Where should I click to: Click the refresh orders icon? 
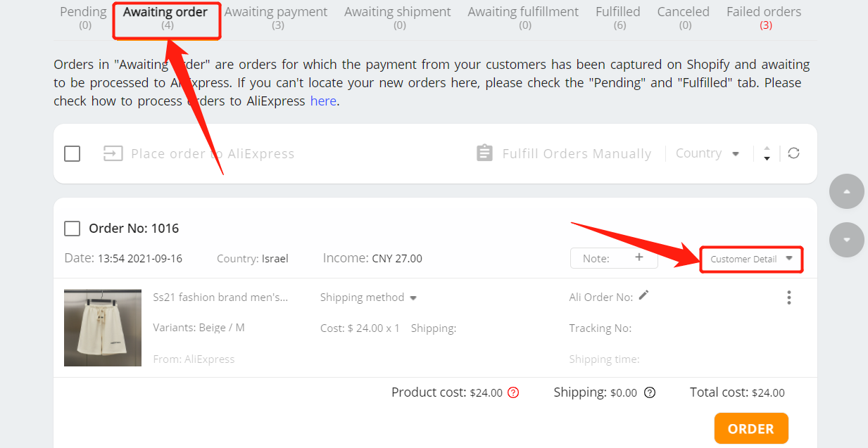793,153
